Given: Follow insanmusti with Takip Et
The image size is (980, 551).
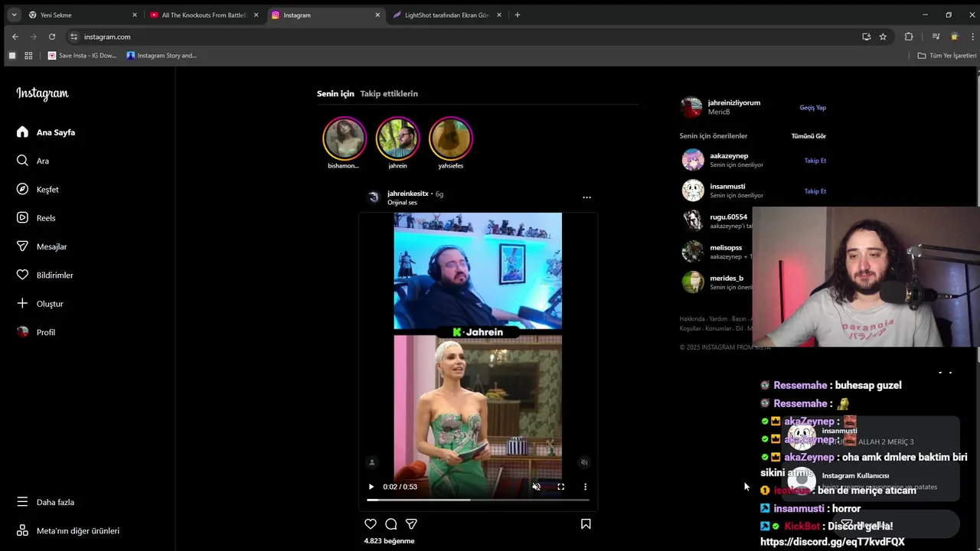Looking at the screenshot, I should click(815, 191).
